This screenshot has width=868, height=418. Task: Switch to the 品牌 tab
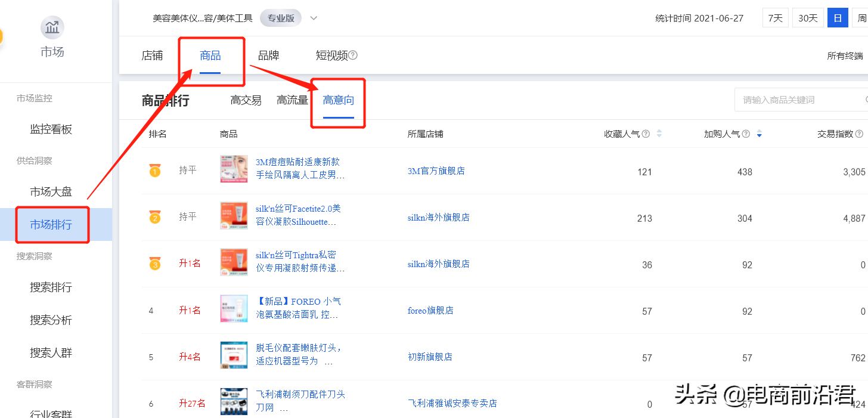pos(268,55)
